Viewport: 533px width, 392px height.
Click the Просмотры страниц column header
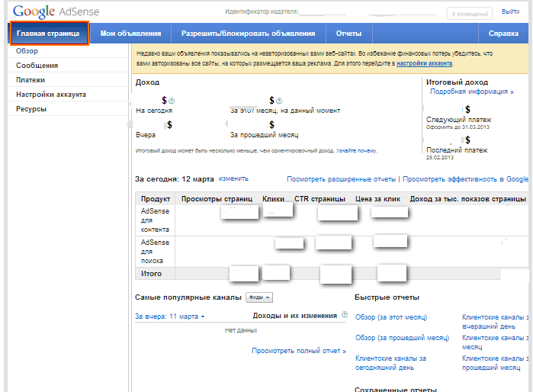click(x=217, y=199)
